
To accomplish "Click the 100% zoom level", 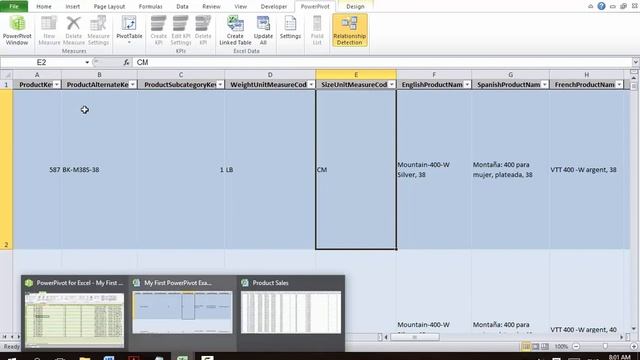I will [561, 347].
